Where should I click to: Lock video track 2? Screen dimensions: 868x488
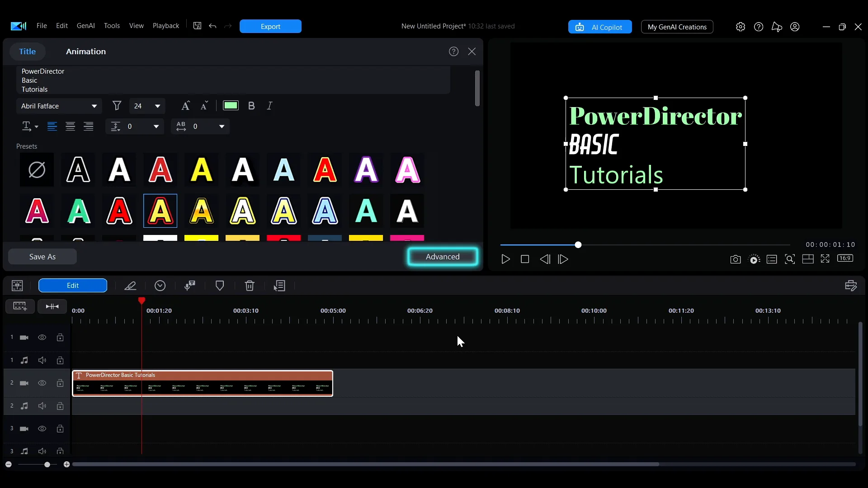[60, 383]
